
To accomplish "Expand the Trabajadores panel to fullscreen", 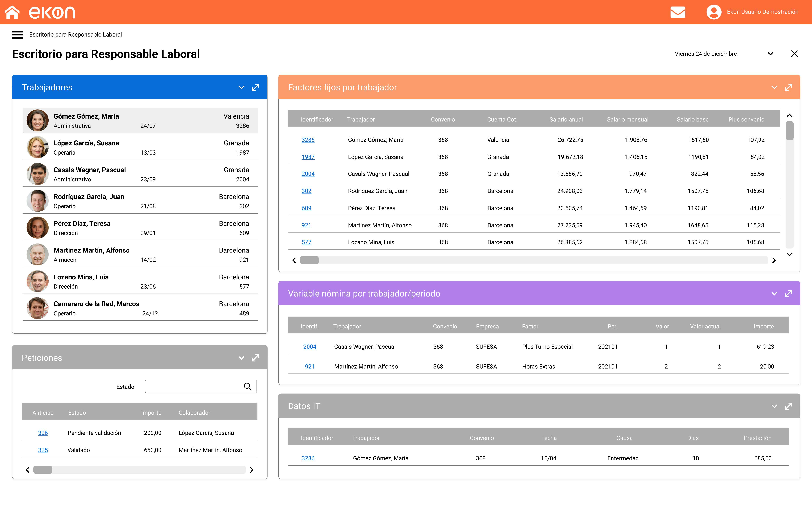I will pos(256,87).
